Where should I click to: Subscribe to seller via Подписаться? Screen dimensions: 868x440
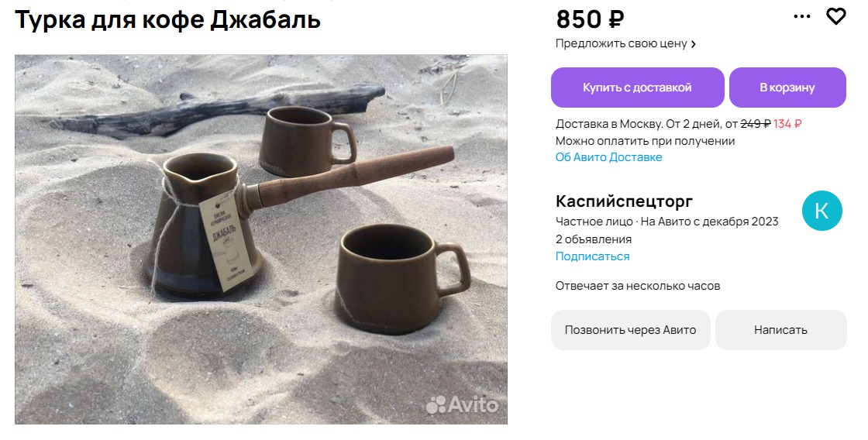click(592, 256)
